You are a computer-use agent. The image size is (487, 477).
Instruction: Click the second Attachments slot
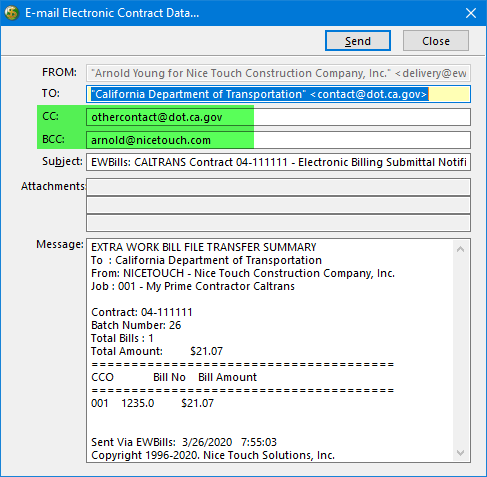pyautogui.click(x=278, y=205)
